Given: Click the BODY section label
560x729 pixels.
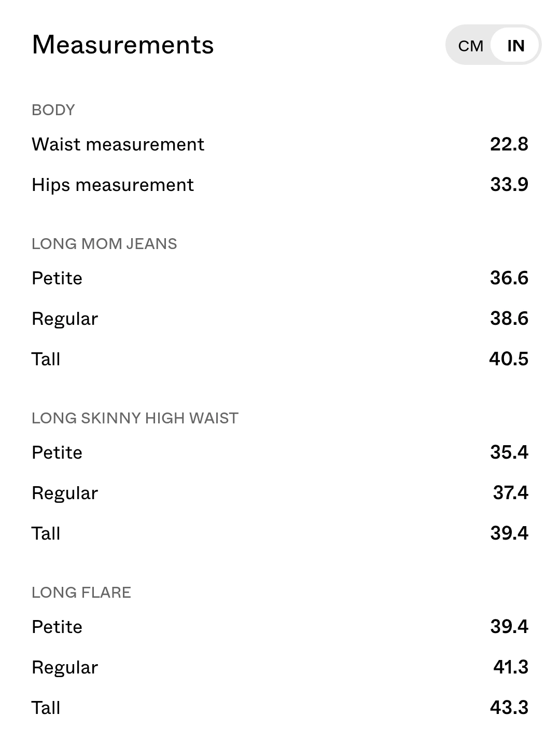Looking at the screenshot, I should point(53,110).
